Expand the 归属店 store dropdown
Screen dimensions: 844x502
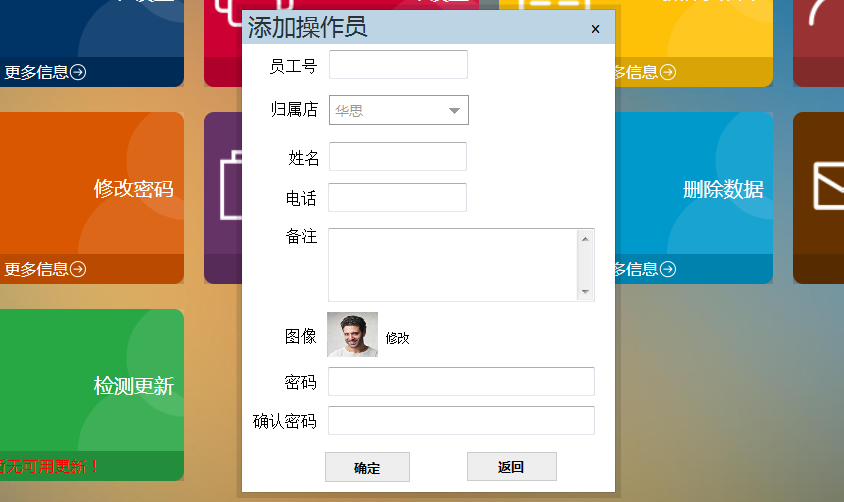pos(454,111)
